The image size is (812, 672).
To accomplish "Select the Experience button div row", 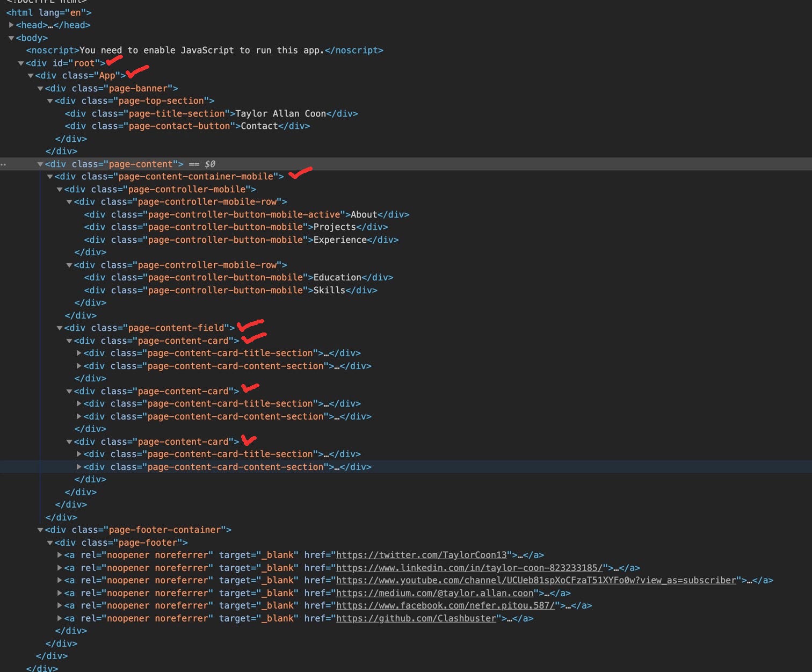I will point(241,240).
